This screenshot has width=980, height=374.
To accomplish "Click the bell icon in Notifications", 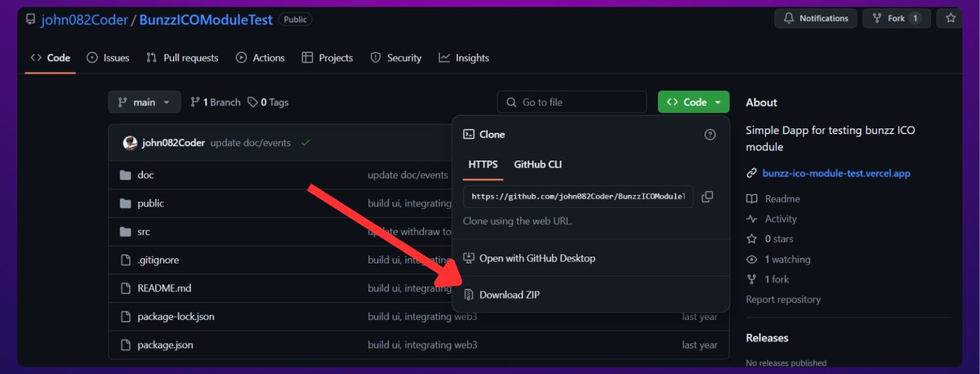I will (x=789, y=18).
